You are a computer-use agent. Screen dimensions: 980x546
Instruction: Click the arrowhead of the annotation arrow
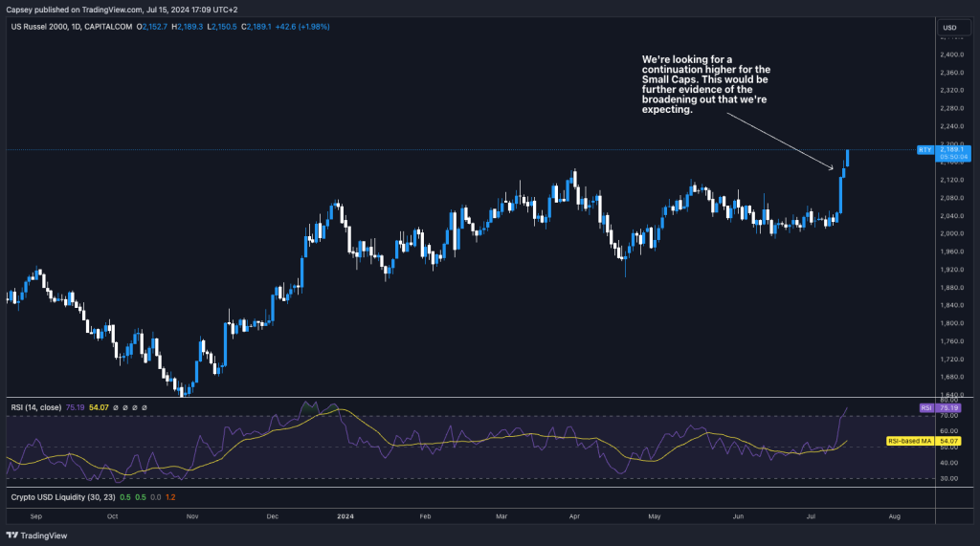tap(832, 169)
